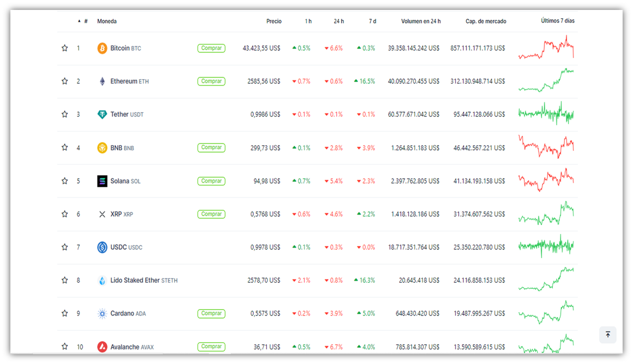This screenshot has height=364, width=633.
Task: Click the XRP logo icon
Action: (x=102, y=214)
